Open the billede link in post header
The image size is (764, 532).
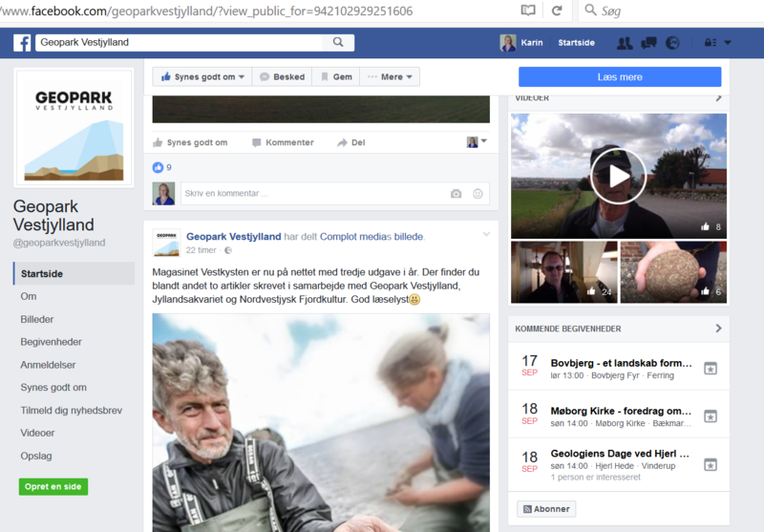(x=409, y=237)
